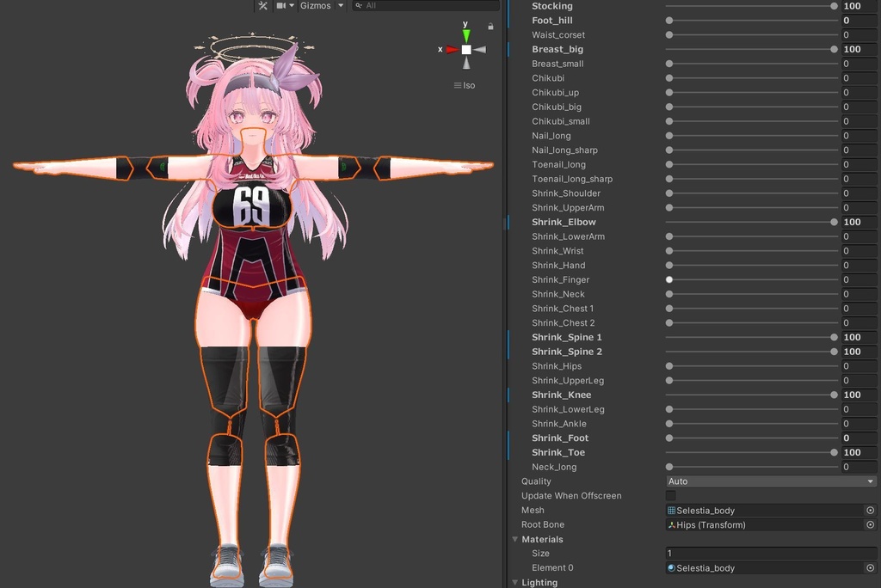Click the gray right-side axis cone

point(480,49)
